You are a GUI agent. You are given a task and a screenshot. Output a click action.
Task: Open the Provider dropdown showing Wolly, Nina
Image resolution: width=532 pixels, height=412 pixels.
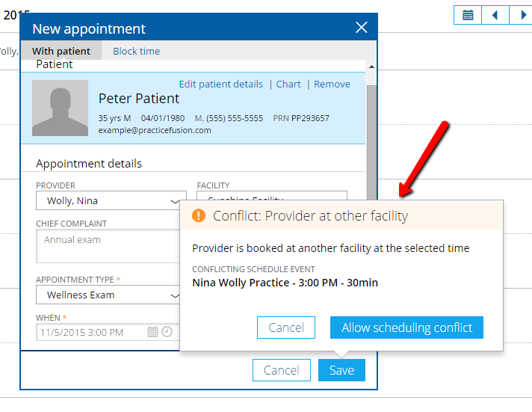click(x=111, y=200)
